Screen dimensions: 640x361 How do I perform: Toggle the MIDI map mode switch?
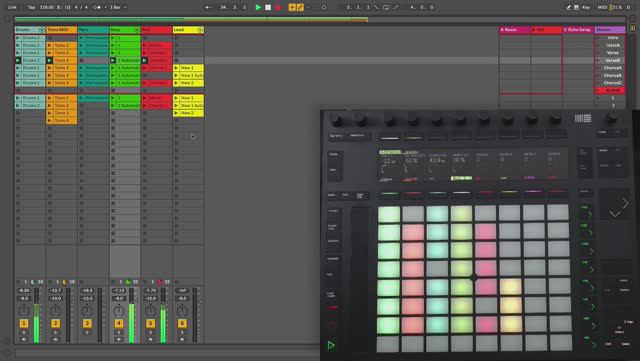tap(602, 7)
